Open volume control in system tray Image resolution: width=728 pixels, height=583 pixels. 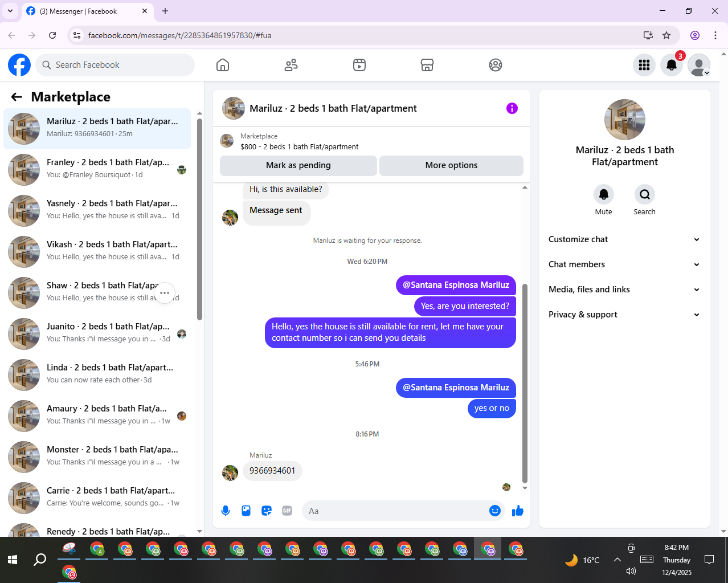[631, 571]
